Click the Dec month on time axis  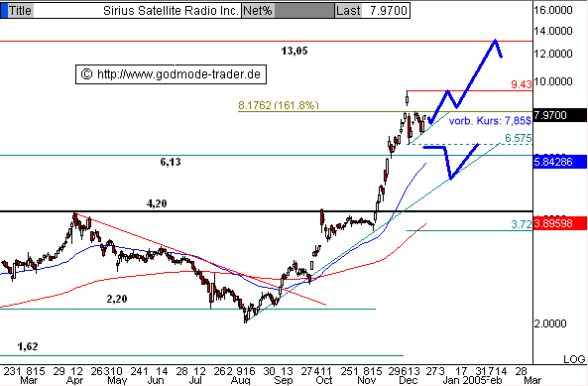408,380
